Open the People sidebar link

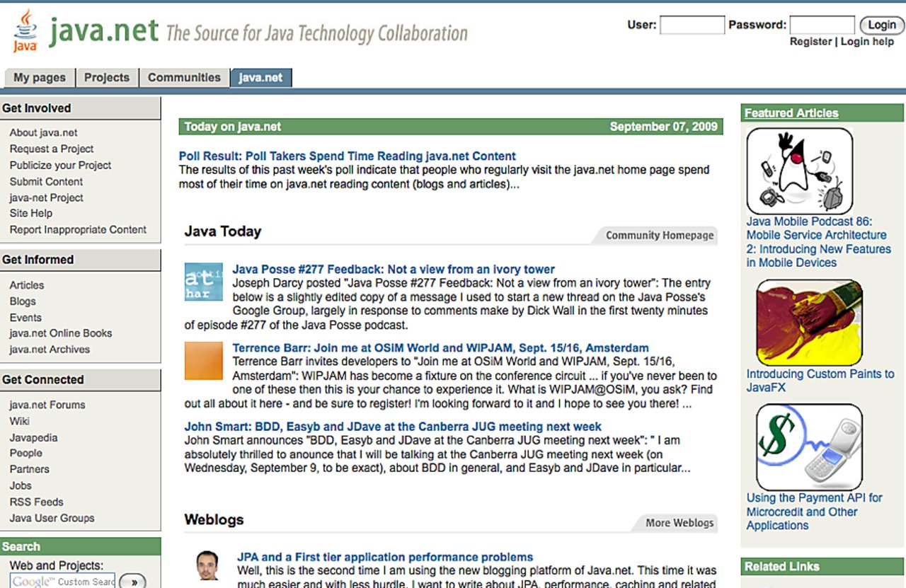tap(25, 453)
